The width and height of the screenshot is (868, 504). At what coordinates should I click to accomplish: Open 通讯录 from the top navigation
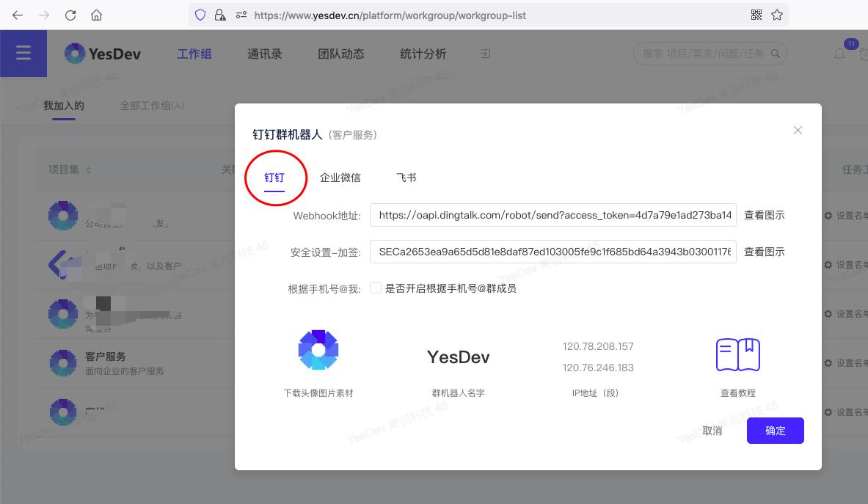266,54
